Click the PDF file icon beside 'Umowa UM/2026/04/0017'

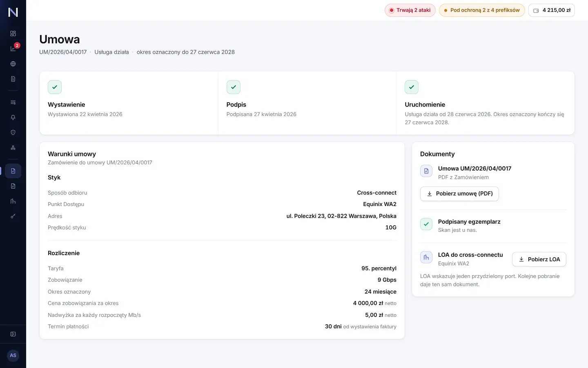click(x=426, y=171)
